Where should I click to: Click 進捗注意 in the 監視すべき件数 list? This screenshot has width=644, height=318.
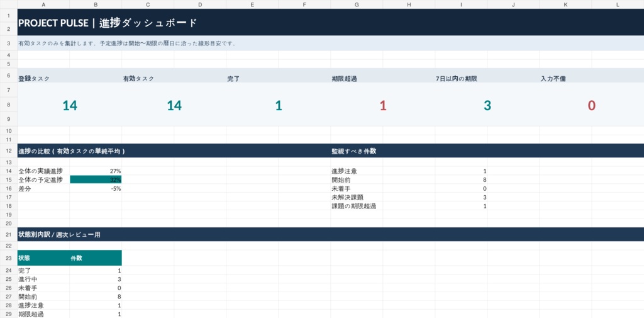pyautogui.click(x=344, y=171)
